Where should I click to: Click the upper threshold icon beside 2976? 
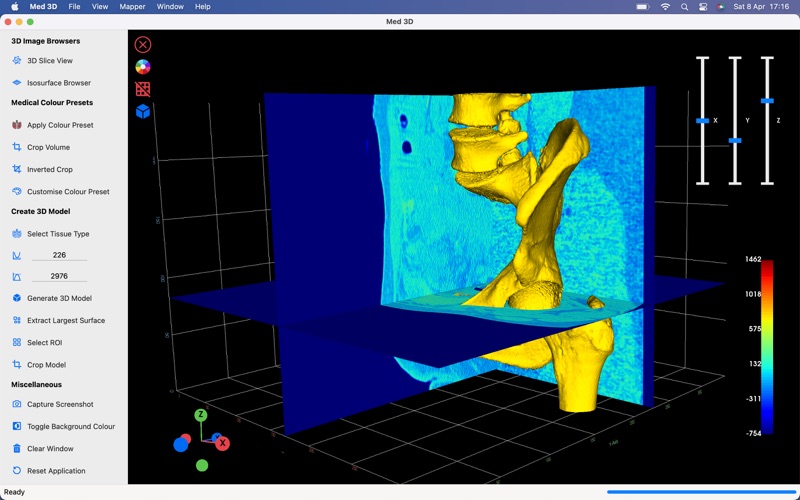pos(17,277)
